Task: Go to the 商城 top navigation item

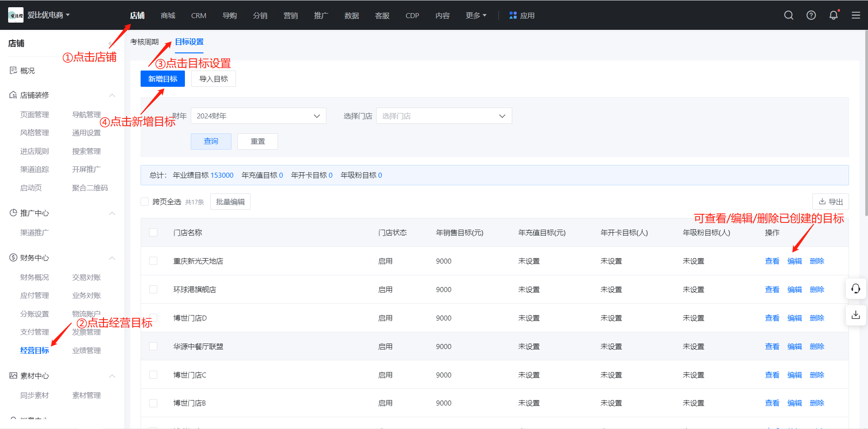Action: 168,15
